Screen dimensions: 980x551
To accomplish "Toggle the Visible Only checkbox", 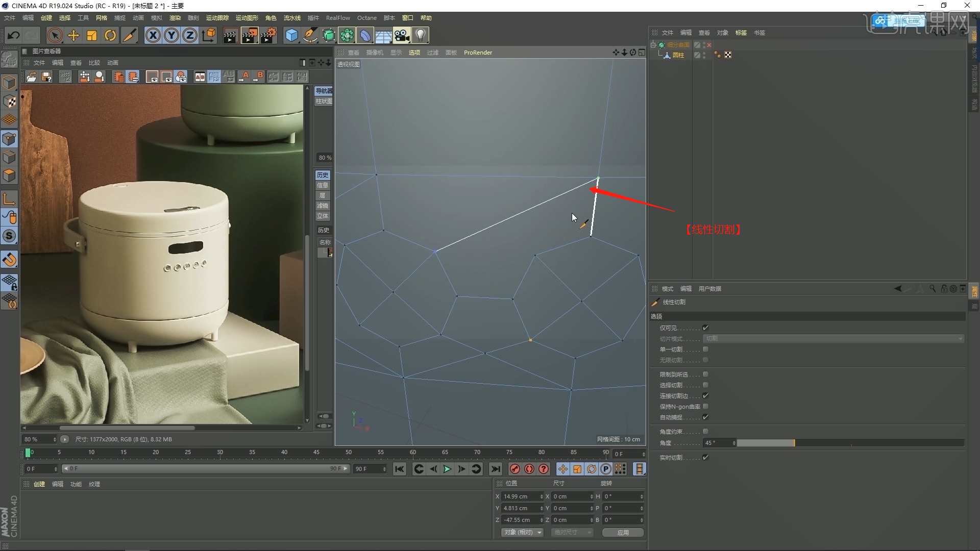I will click(x=705, y=328).
